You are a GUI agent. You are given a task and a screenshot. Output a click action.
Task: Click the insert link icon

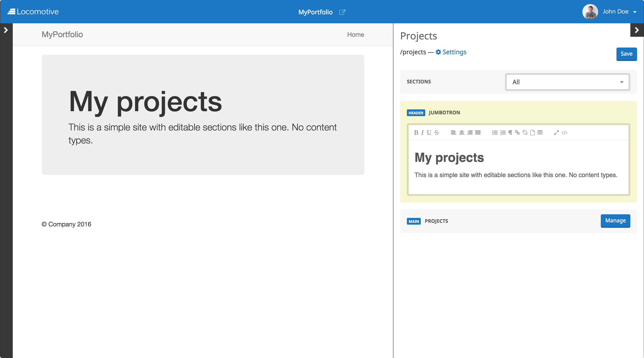point(517,133)
